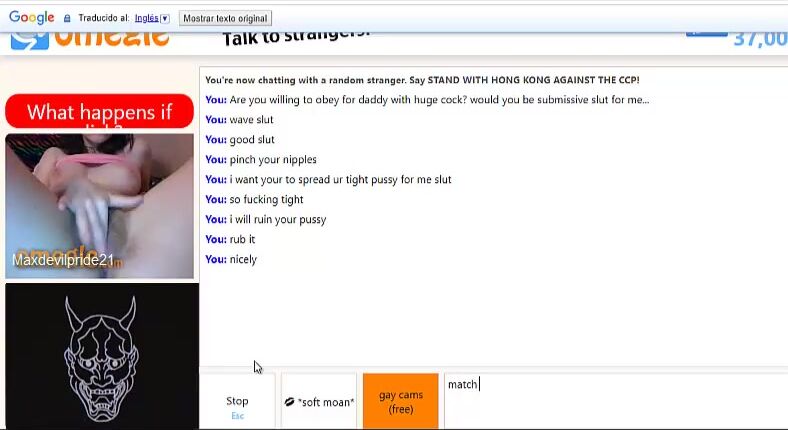Viewport: 788px width, 430px height.
Task: Open the red What happens if banner
Action: (x=100, y=112)
